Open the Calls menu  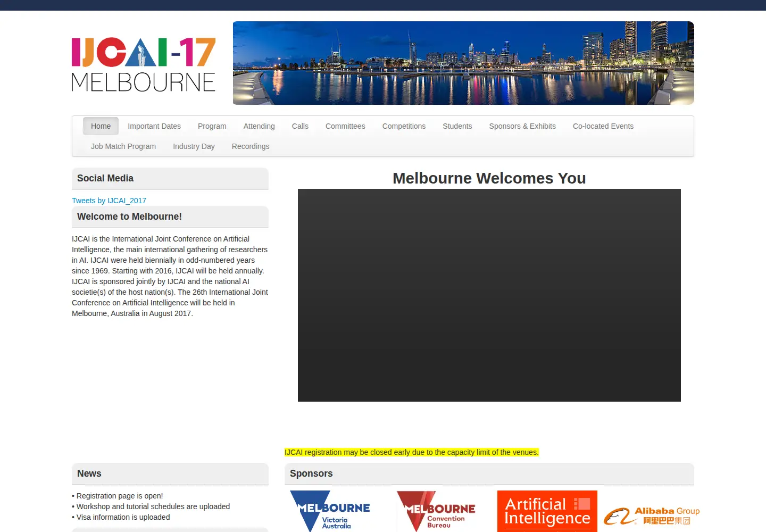(300, 126)
